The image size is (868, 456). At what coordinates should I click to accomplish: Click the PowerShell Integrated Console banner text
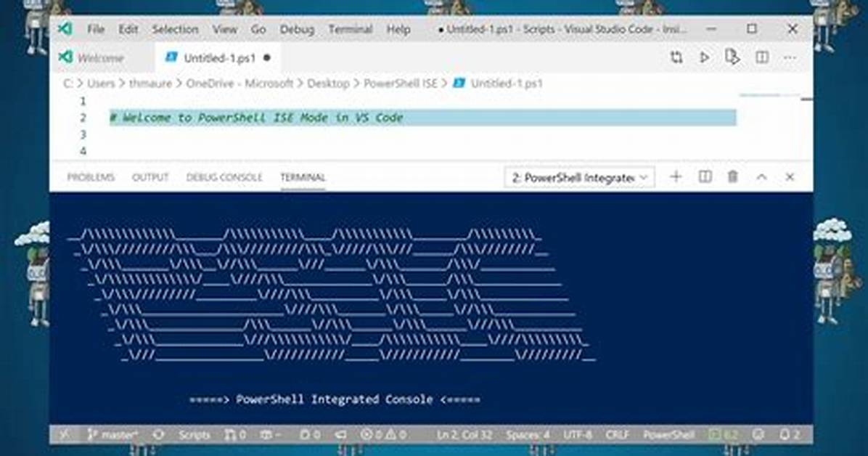[335, 399]
